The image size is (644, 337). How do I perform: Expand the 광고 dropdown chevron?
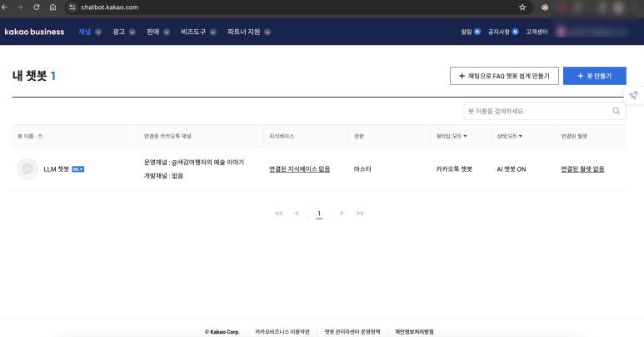132,32
